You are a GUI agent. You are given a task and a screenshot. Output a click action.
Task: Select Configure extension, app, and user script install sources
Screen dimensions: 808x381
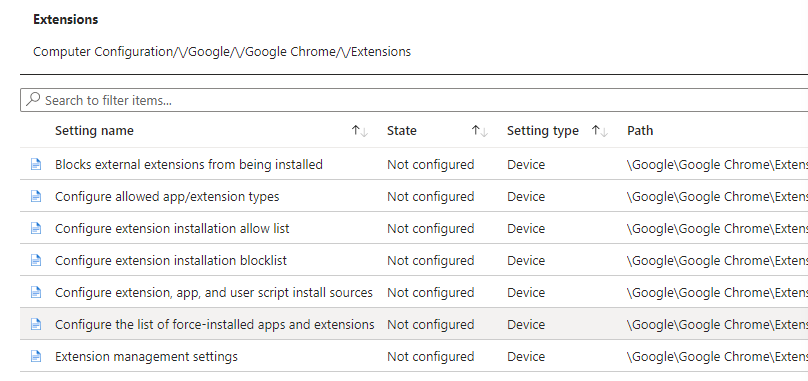(214, 292)
